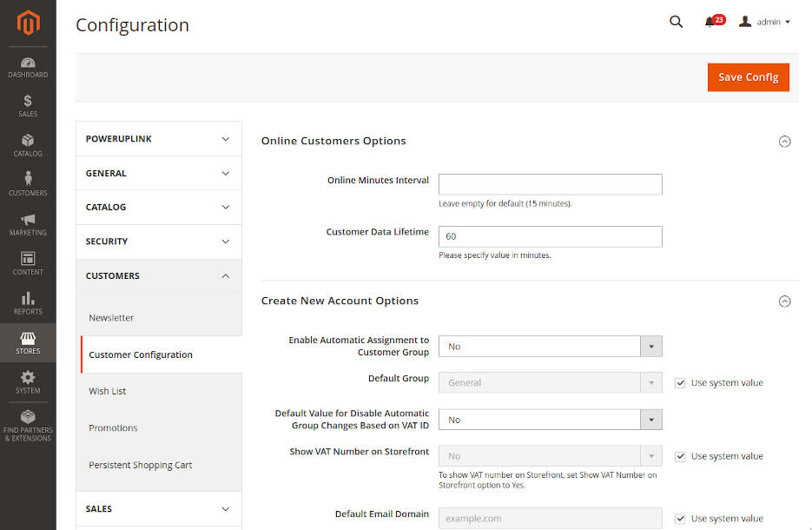Screen dimensions: 812x530
Task: Open the Persistent Shopping Cart tab
Action: [x=141, y=465]
